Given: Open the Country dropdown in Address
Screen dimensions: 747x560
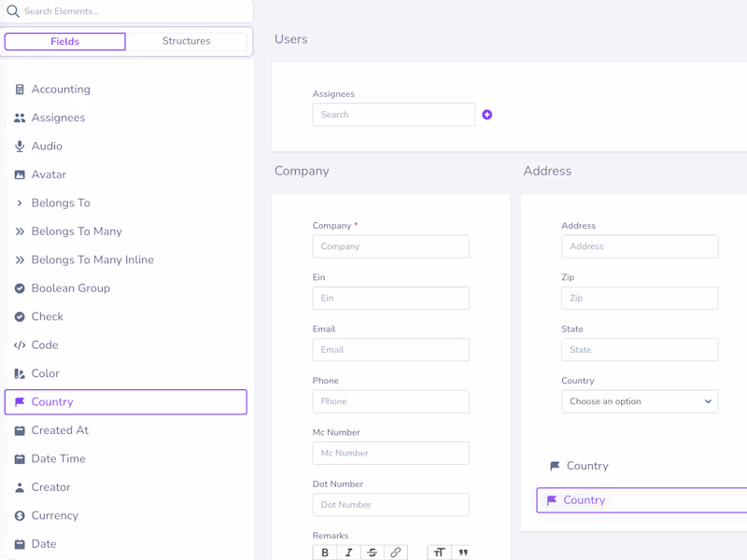Looking at the screenshot, I should [x=640, y=401].
